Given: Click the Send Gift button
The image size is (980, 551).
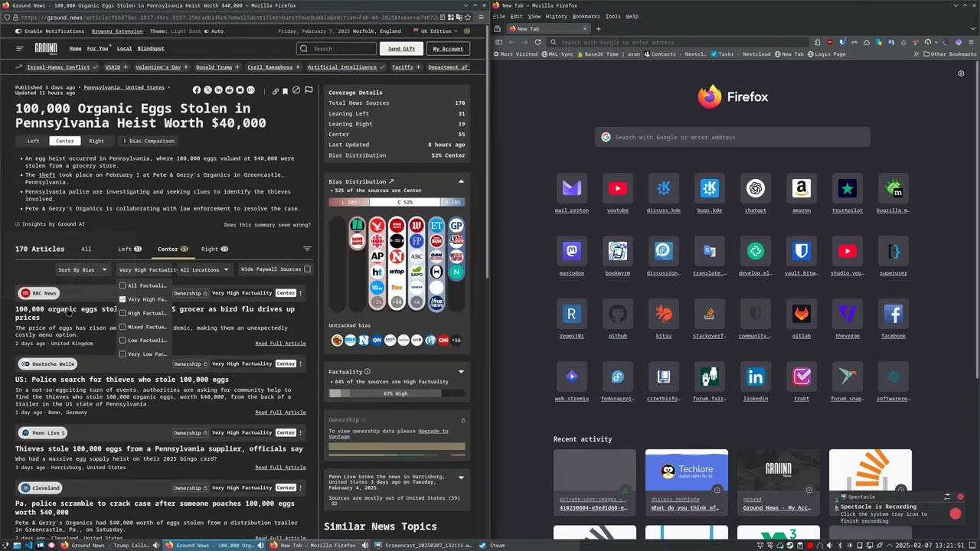Looking at the screenshot, I should click(x=401, y=49).
